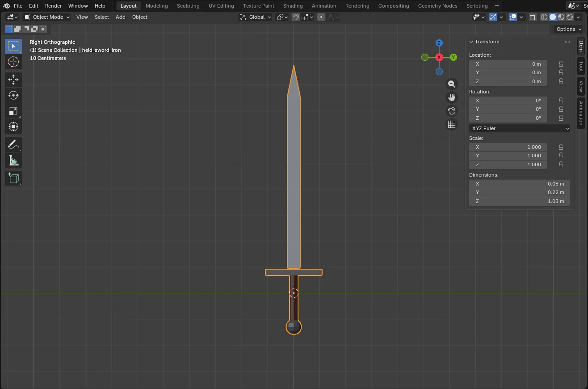Switch to the Modeling workspace tab
This screenshot has width=588, height=389.
pos(157,6)
